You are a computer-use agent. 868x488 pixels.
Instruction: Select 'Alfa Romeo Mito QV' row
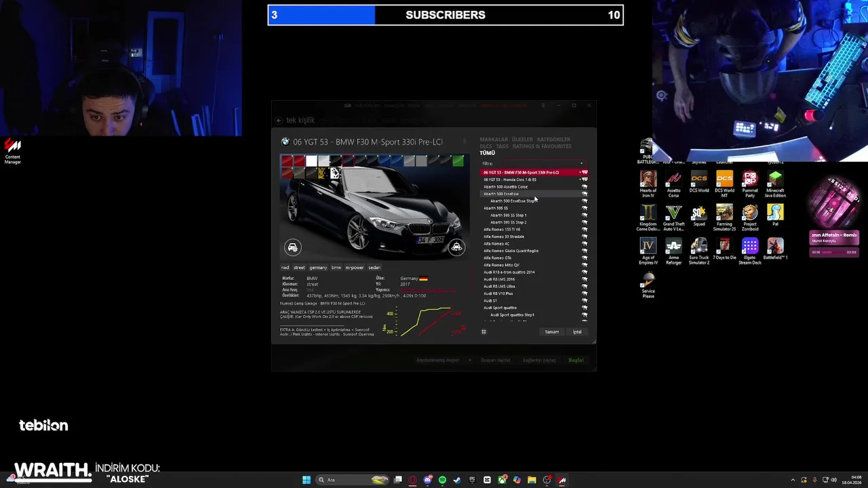[534, 265]
